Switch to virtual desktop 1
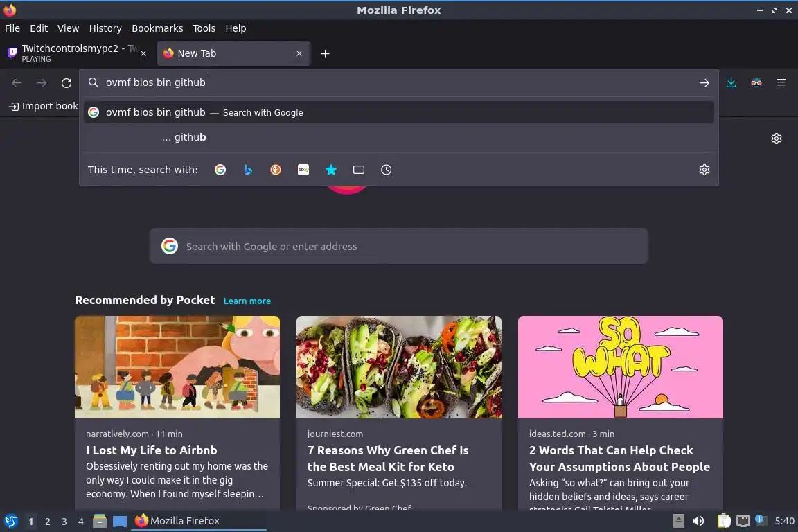The height and width of the screenshot is (532, 798). pos(30,522)
